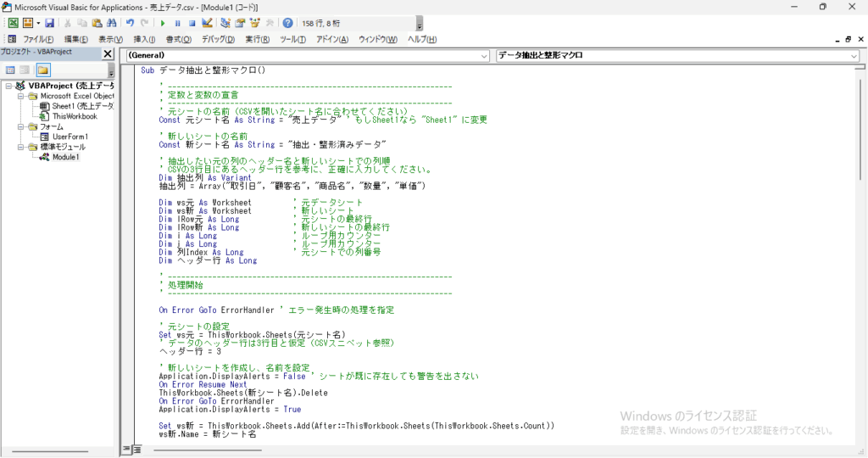
Task: Click the blue Help question mark icon
Action: tap(288, 23)
